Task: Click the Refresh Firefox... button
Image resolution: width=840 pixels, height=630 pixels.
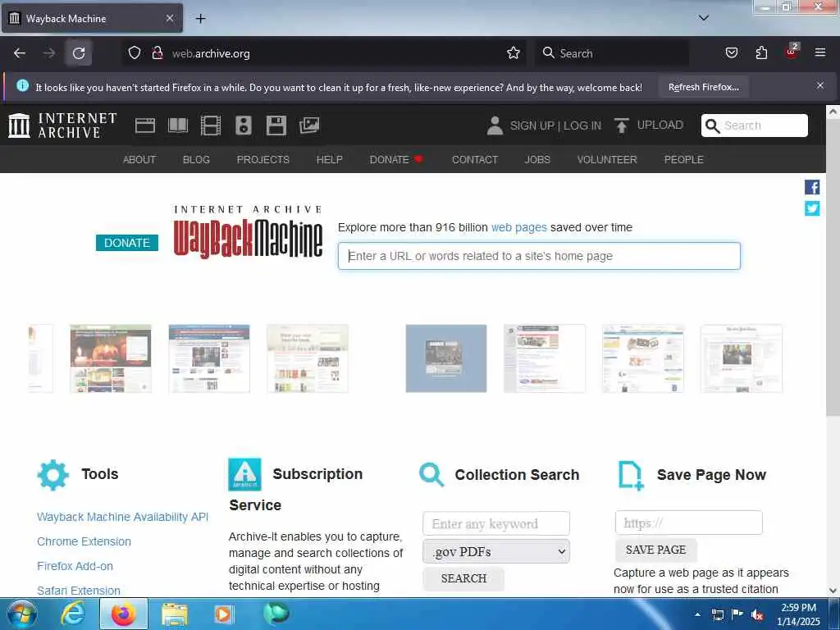Action: click(703, 87)
